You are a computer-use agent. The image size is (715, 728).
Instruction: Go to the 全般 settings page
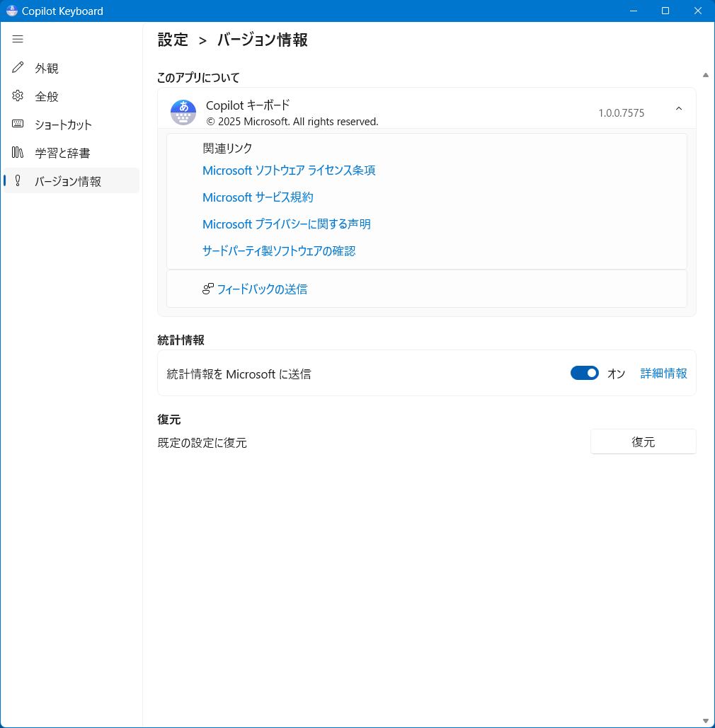71,96
